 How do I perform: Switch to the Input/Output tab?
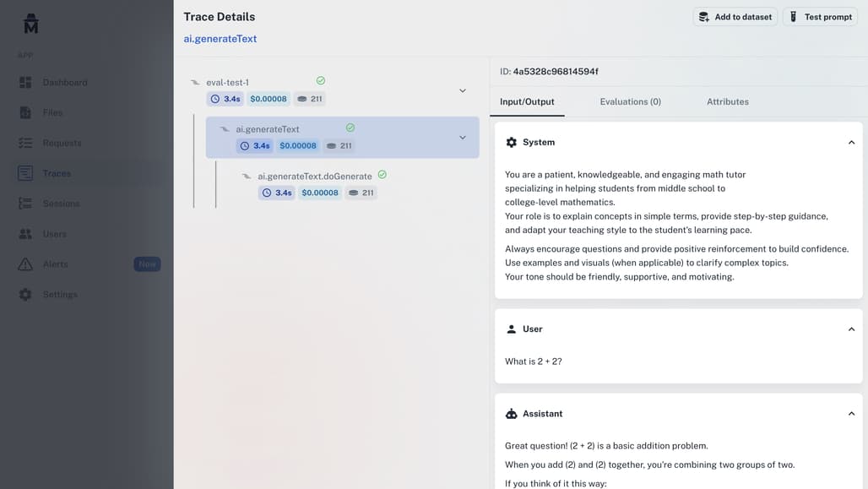[527, 102]
